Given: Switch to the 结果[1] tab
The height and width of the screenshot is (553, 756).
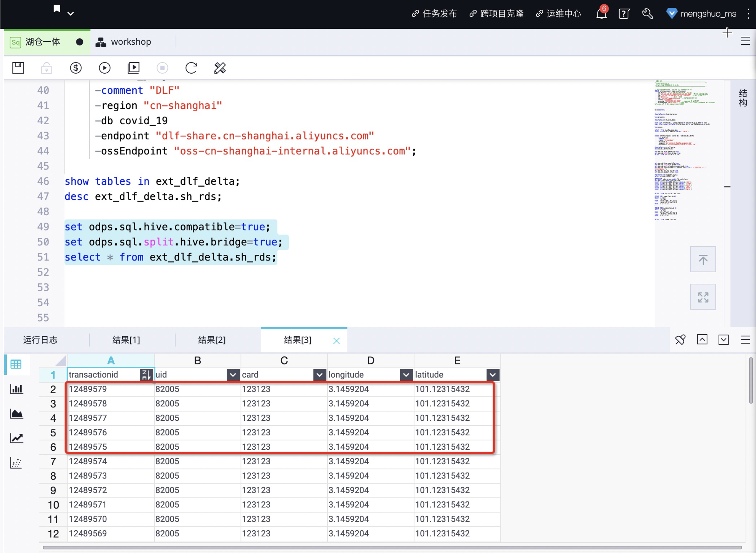Looking at the screenshot, I should (126, 340).
